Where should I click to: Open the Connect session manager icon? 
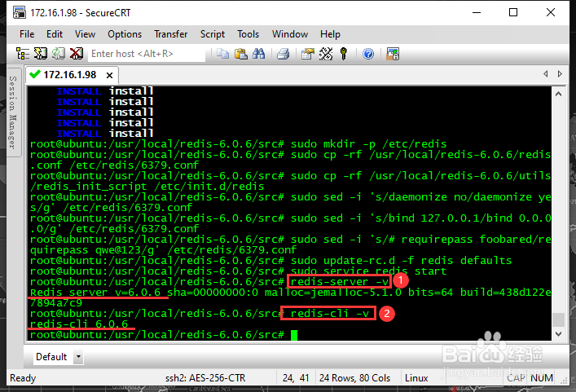coord(23,54)
